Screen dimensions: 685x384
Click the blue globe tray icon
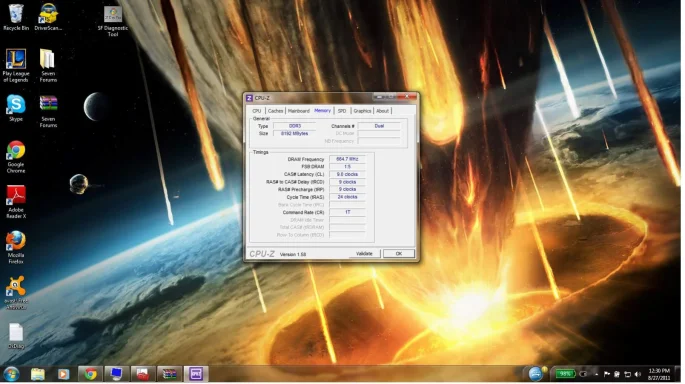[x=536, y=374]
